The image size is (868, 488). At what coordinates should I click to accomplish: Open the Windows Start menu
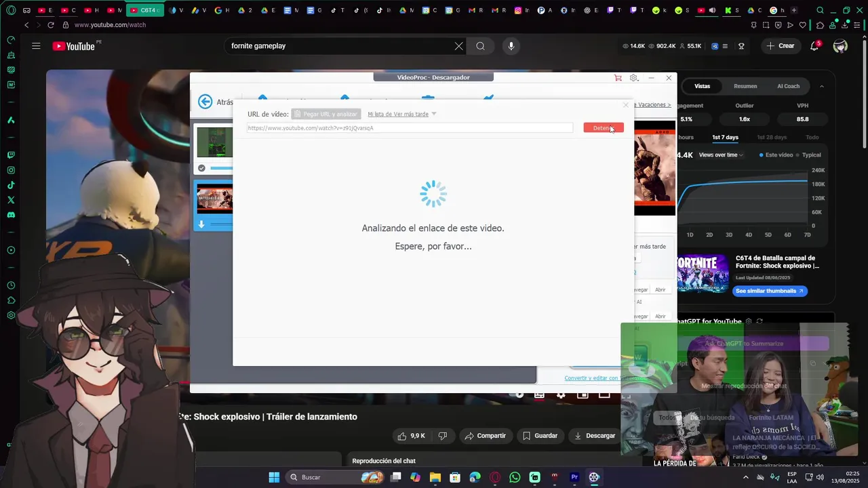click(274, 477)
